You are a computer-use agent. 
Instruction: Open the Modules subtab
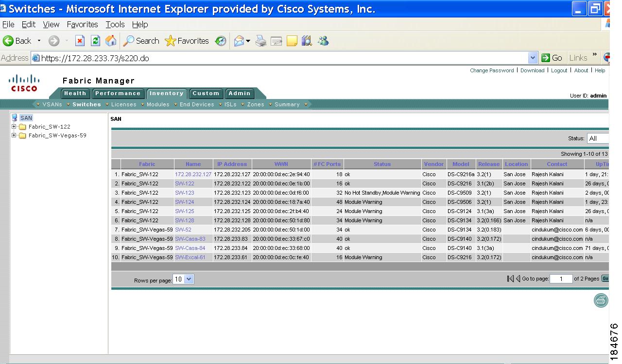(x=158, y=104)
